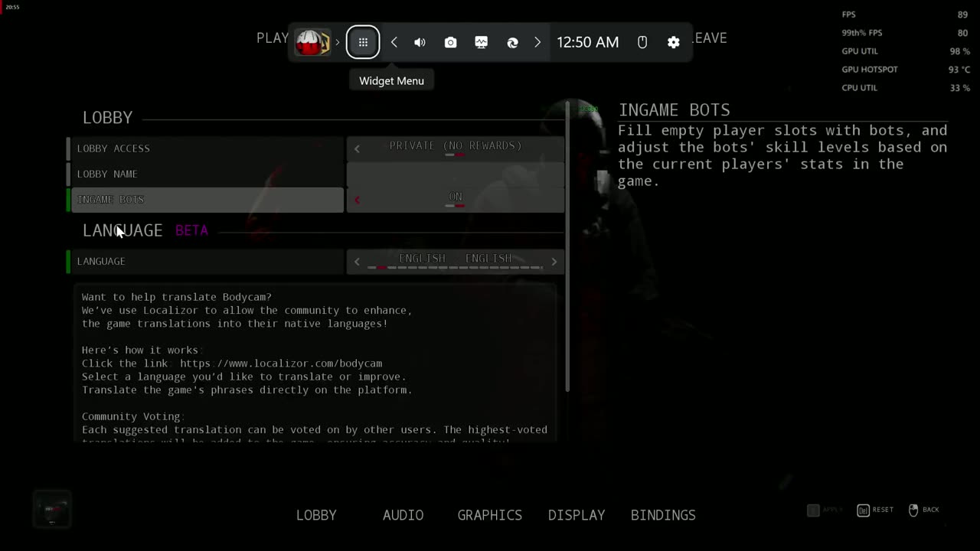This screenshot has width=980, height=551.
Task: Click the CPU UTIL readout
Action: click(904, 88)
